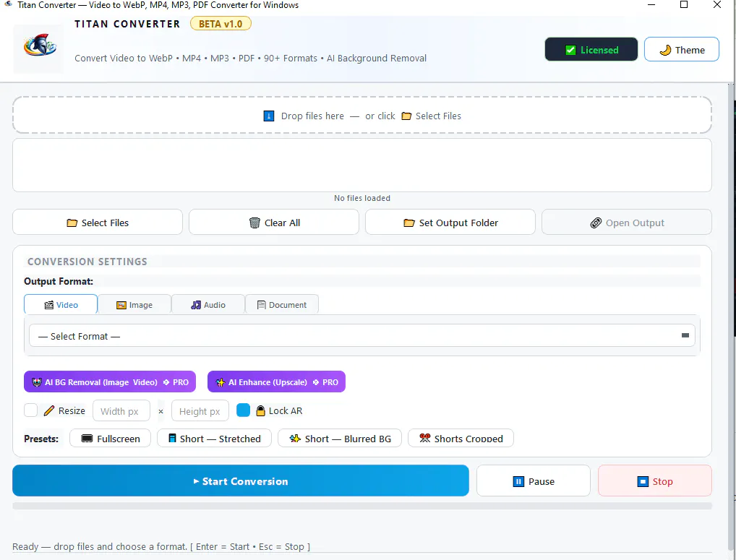Switch to the Document format tab
This screenshot has width=736, height=560.
pyautogui.click(x=282, y=305)
